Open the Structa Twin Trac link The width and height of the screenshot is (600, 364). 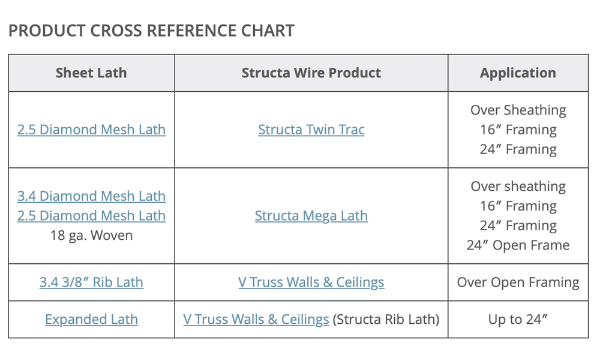pos(311,130)
